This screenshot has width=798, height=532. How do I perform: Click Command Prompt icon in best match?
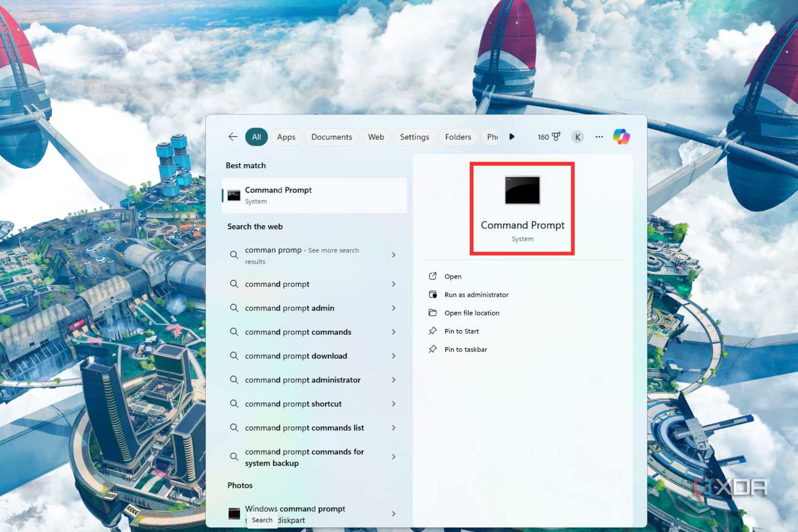(234, 195)
